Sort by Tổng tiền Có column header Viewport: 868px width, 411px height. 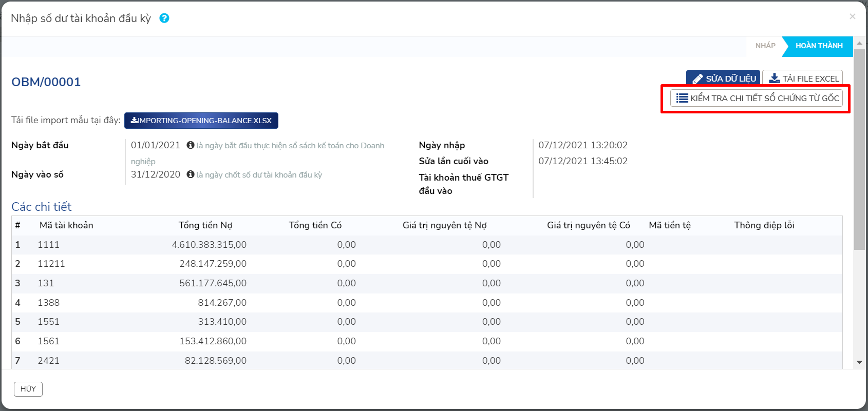(315, 225)
